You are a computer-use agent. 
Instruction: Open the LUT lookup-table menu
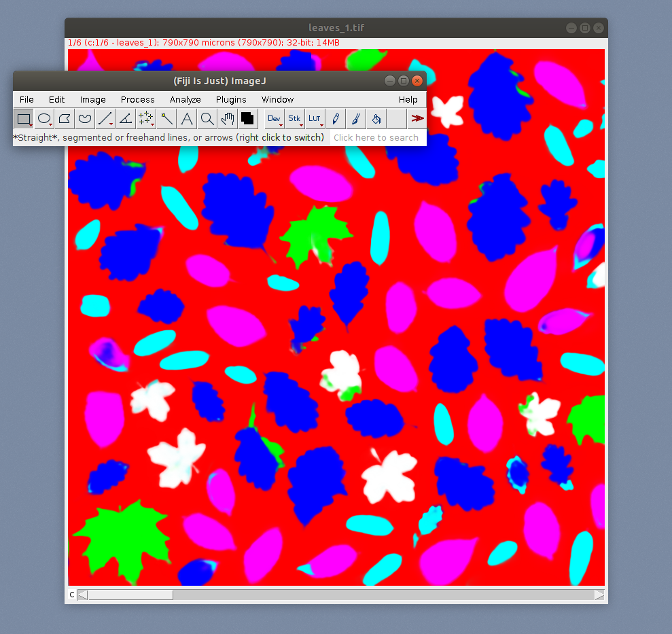click(315, 118)
